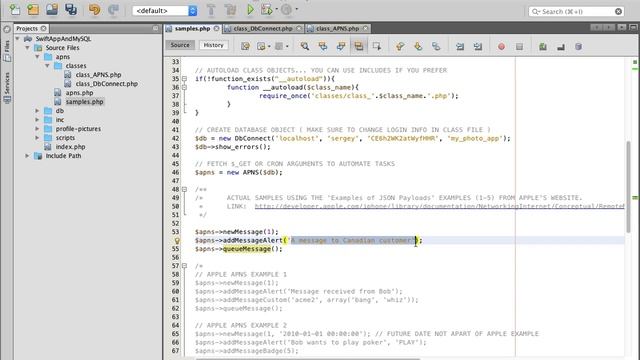Open the Files side tab
The image size is (640, 360).
[7, 51]
